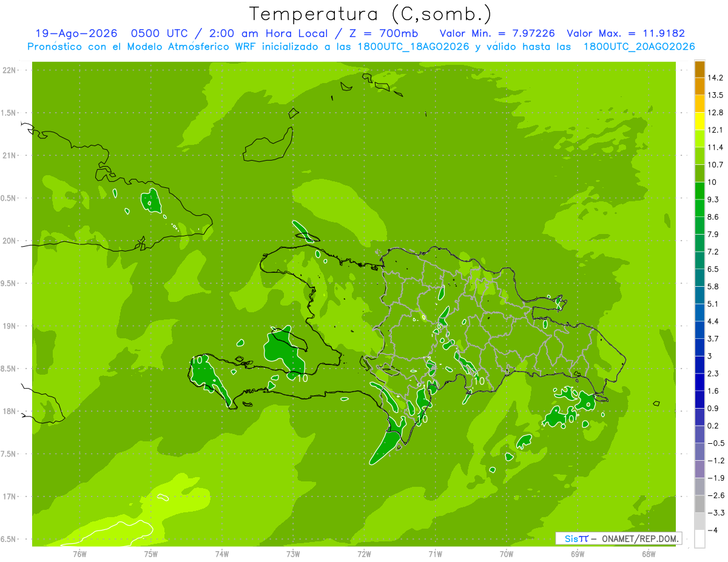
Task: Click the yellow swatch between 12.1 and 12.8
Action: [699, 121]
